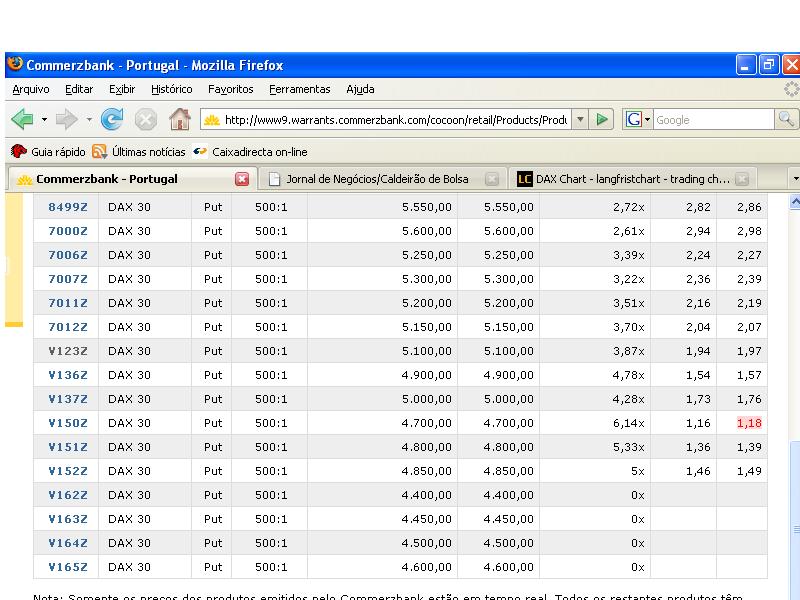Viewport: 800px width, 600px height.
Task: Open warrant link V136Z
Action: tap(68, 375)
